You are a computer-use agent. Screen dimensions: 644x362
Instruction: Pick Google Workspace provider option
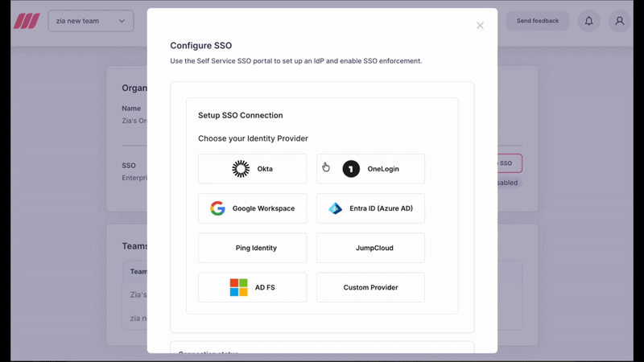[x=252, y=208]
